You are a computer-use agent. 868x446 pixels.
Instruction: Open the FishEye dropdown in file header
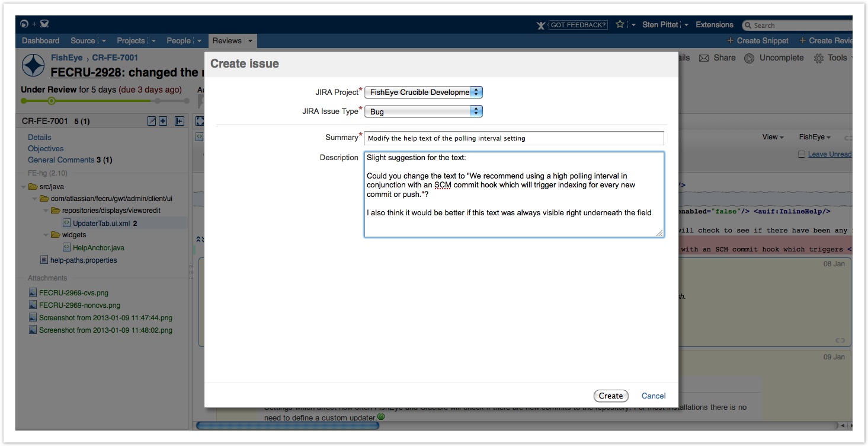click(x=815, y=137)
